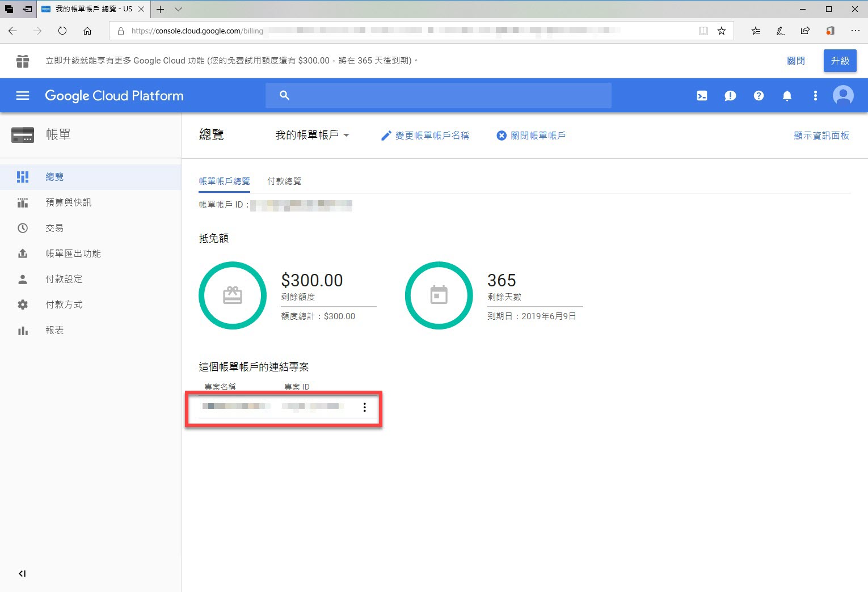
Task: Click the credit gift ring chart
Action: pos(233,295)
